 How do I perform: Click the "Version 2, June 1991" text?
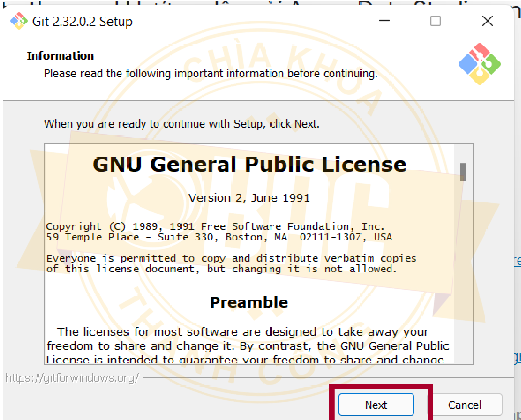tap(249, 198)
